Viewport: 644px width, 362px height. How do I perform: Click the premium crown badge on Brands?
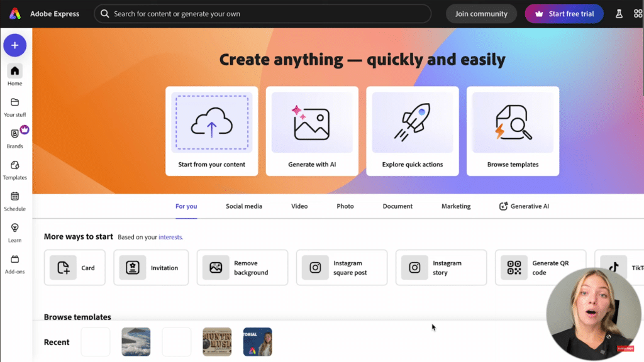[25, 129]
